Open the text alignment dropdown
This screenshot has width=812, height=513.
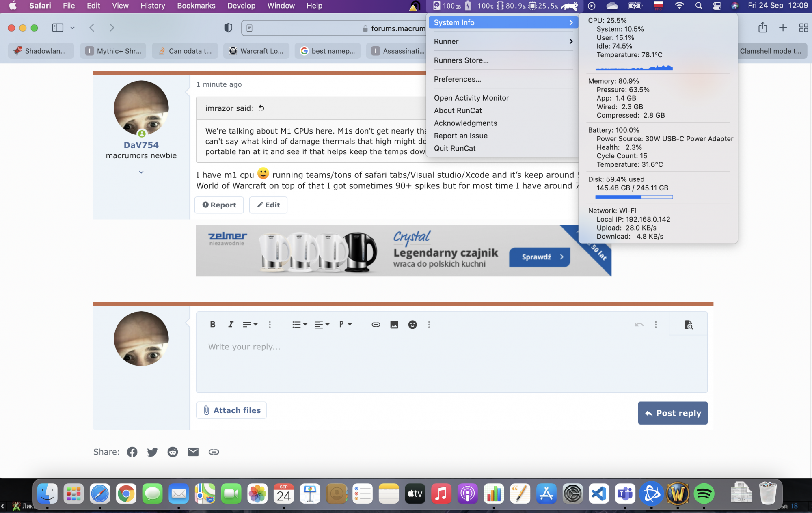pos(322,324)
